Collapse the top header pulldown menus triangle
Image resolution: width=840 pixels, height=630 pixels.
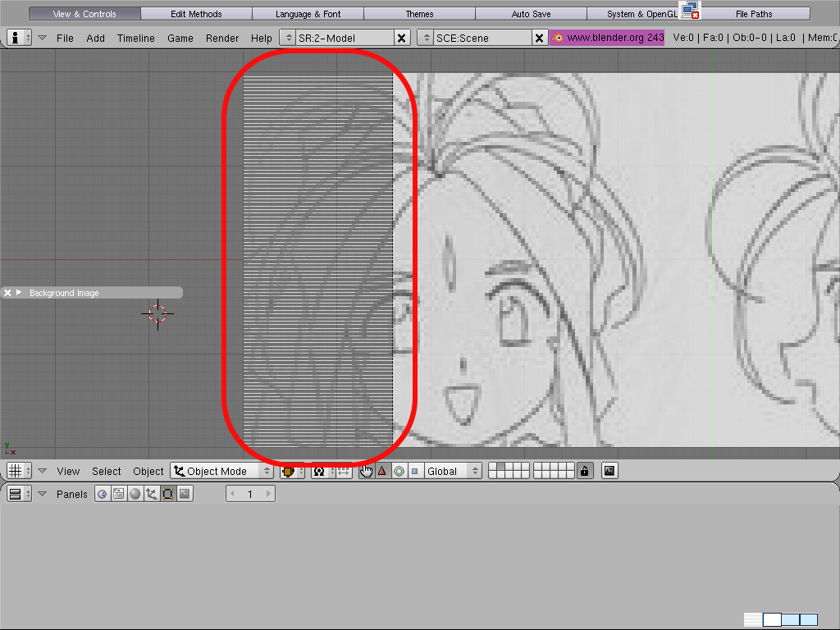[x=43, y=38]
